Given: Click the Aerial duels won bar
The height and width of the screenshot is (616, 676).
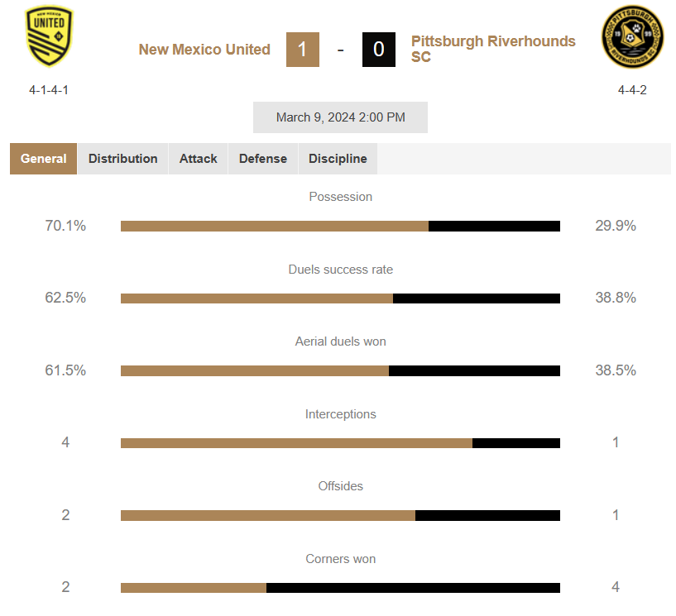Looking at the screenshot, I should point(340,371).
